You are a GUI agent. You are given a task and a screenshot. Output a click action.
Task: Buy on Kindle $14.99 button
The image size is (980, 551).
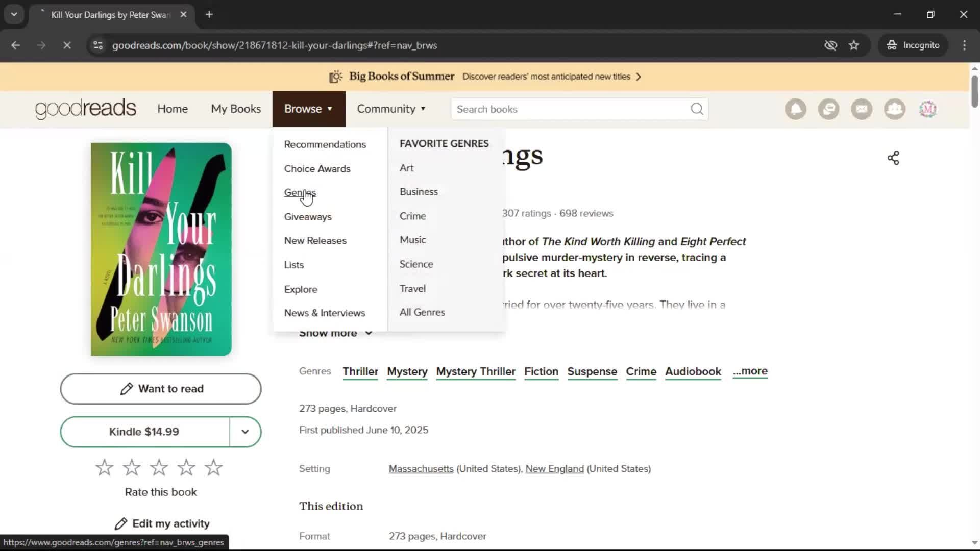tap(145, 432)
